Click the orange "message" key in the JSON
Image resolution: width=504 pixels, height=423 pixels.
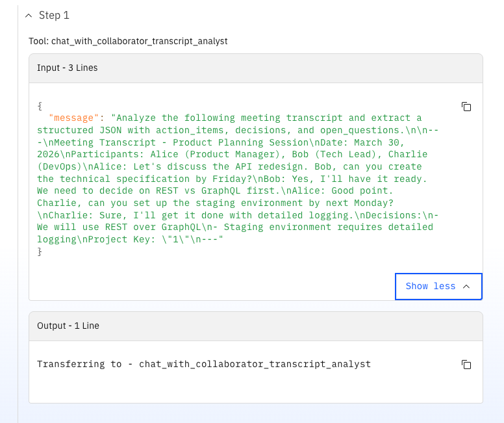[75, 118]
